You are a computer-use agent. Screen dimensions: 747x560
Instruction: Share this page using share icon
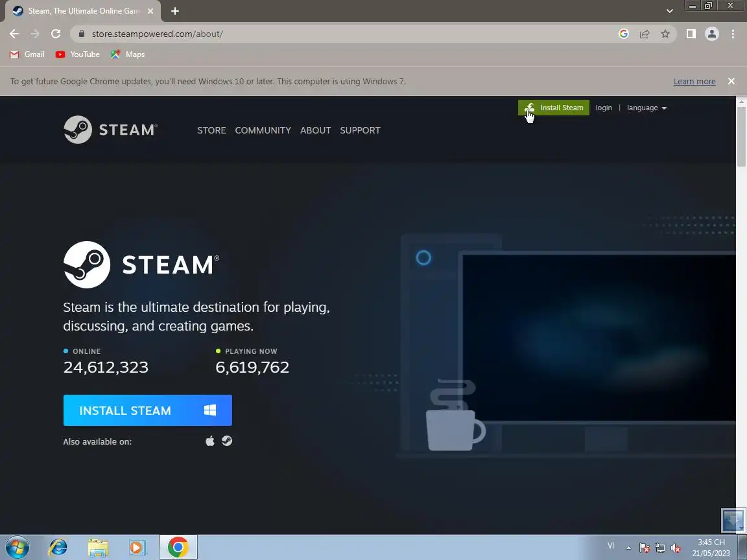tap(645, 34)
